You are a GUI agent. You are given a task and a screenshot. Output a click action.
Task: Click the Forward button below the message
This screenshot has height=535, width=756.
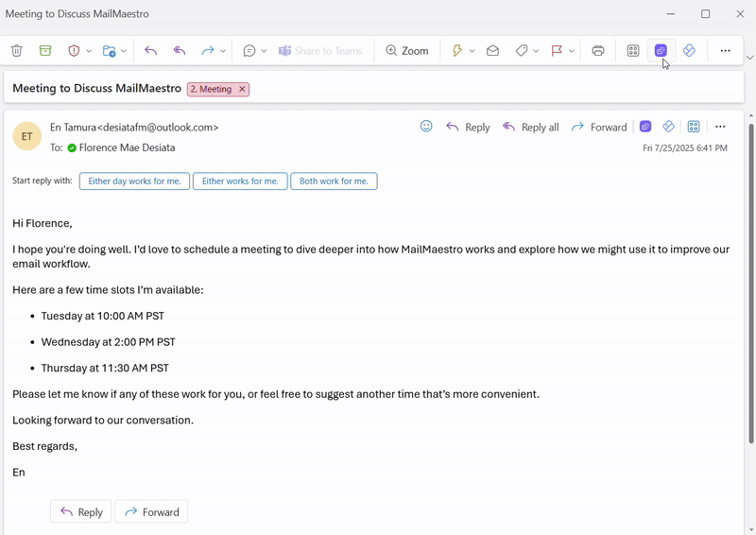(151, 512)
